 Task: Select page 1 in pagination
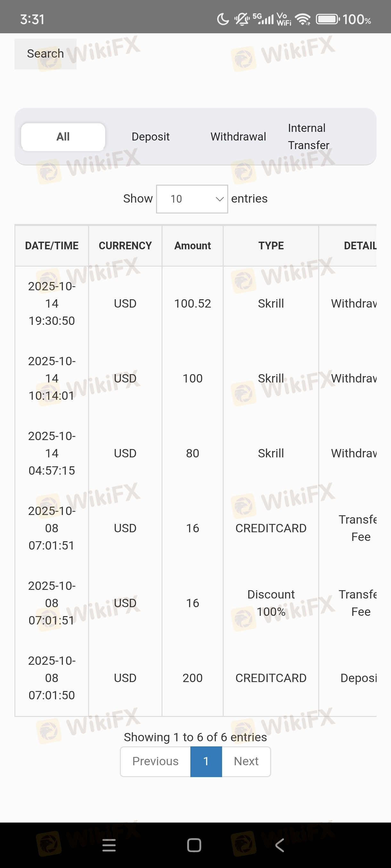[x=206, y=761]
